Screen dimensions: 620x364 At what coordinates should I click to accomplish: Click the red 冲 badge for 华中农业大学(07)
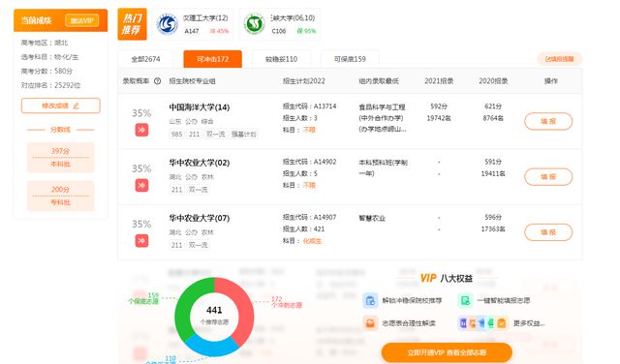[x=141, y=240]
